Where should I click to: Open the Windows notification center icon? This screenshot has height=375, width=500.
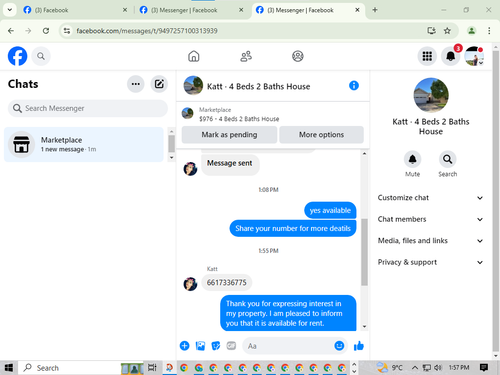tap(484, 368)
